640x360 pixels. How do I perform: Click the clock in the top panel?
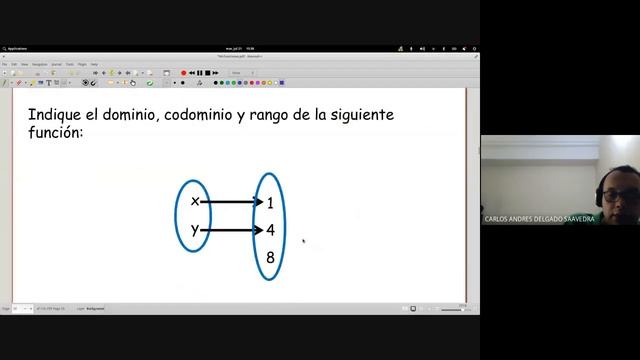tap(240, 49)
